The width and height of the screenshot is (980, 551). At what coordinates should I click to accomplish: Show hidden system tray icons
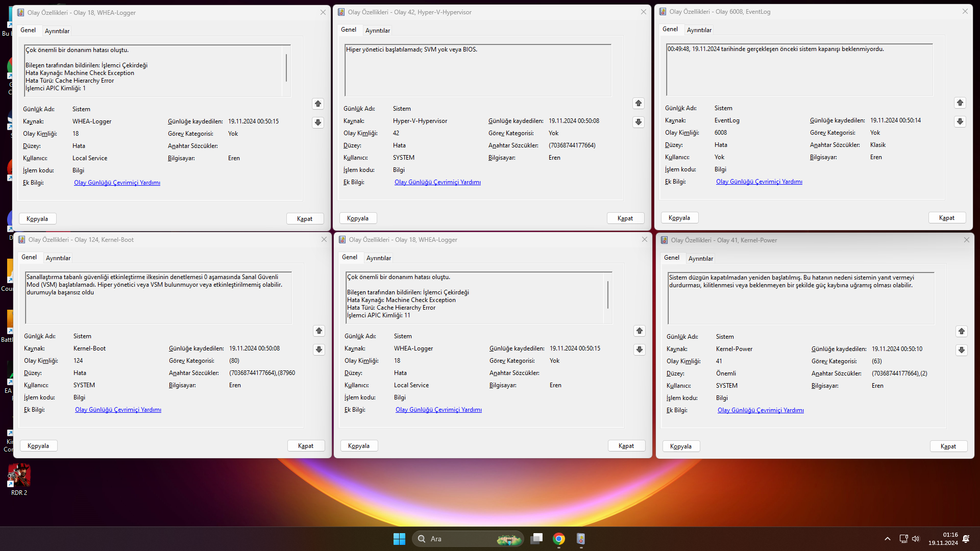click(x=888, y=539)
